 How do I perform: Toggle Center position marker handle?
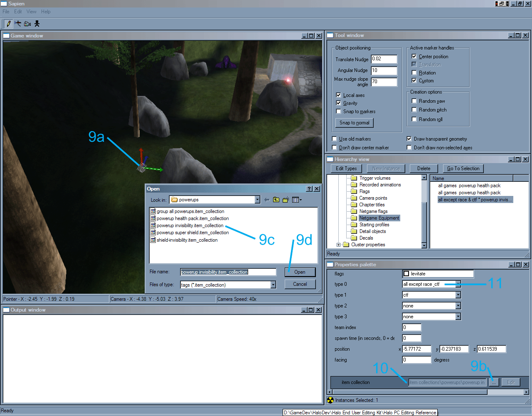tap(414, 56)
